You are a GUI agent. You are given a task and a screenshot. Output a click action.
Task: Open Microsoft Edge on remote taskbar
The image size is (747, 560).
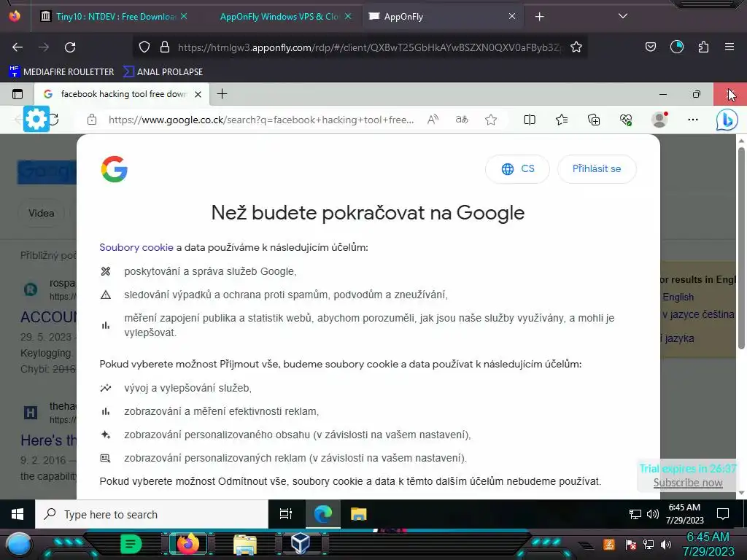(x=322, y=514)
